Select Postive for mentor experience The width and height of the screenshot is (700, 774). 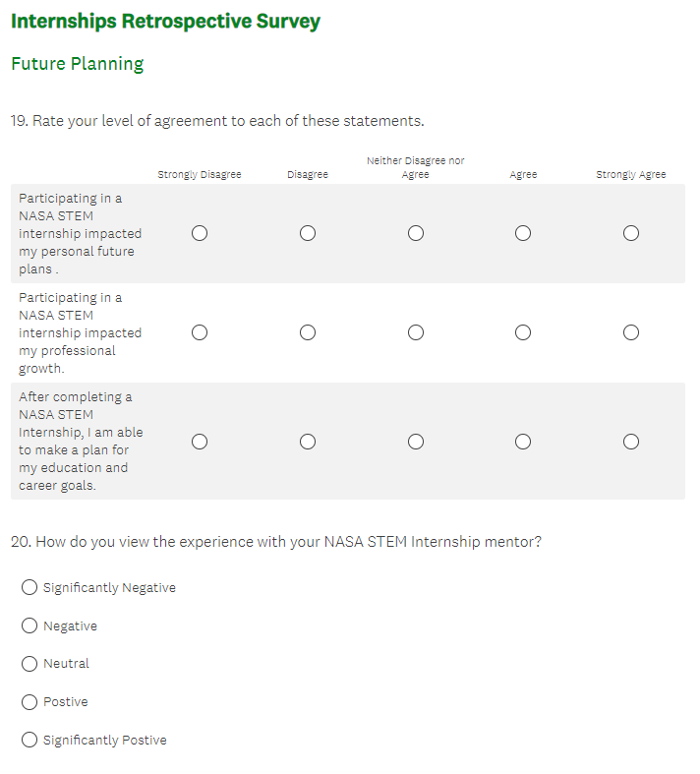point(29,702)
